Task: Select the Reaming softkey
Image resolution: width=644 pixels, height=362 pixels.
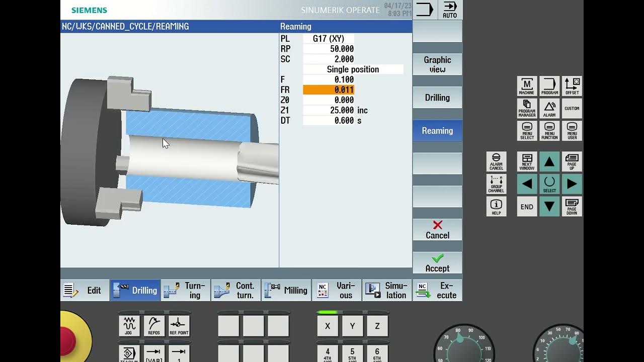Action: coord(437,131)
